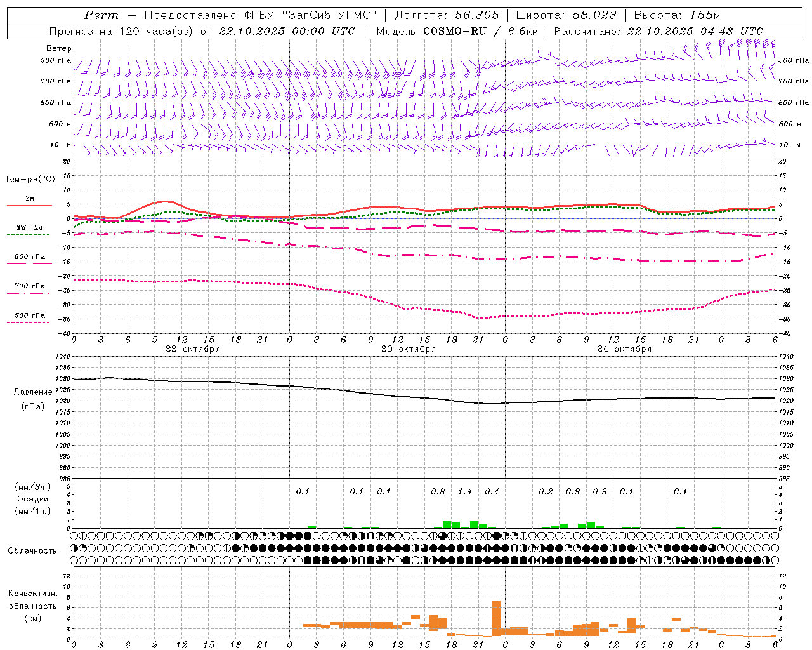Click the "Td 2м" dew point legend entry
812x650 pixels.
30,227
